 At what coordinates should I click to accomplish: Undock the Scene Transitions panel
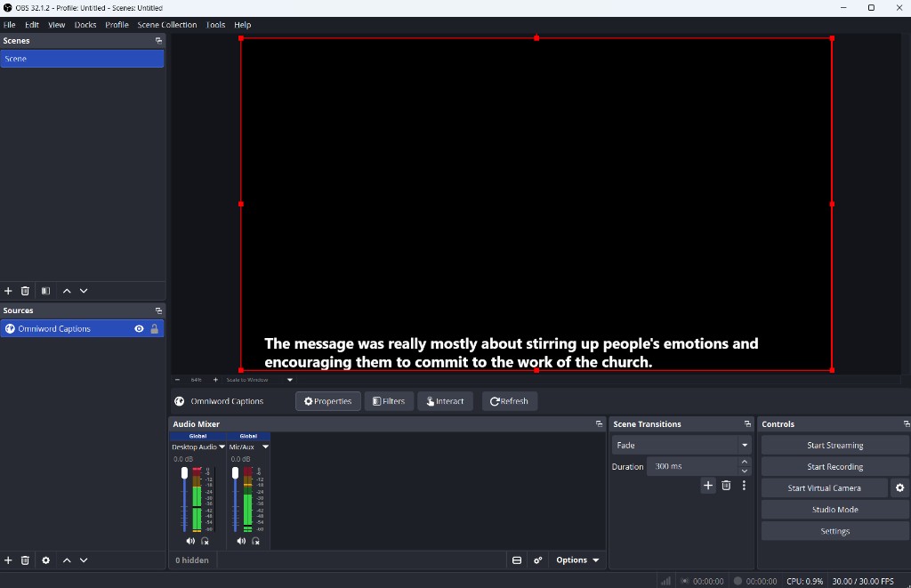(x=747, y=424)
